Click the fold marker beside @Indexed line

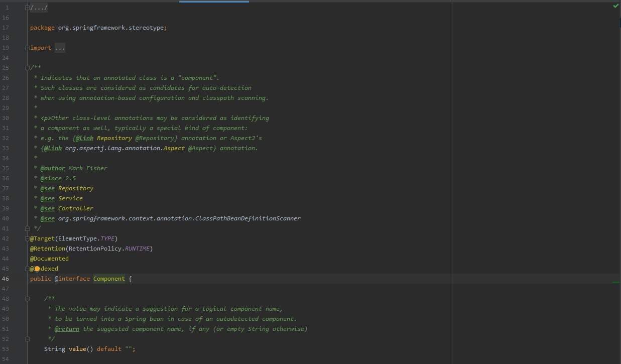click(27, 269)
